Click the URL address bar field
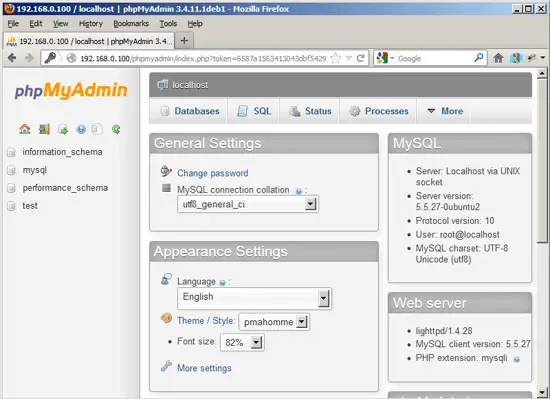 click(x=204, y=58)
